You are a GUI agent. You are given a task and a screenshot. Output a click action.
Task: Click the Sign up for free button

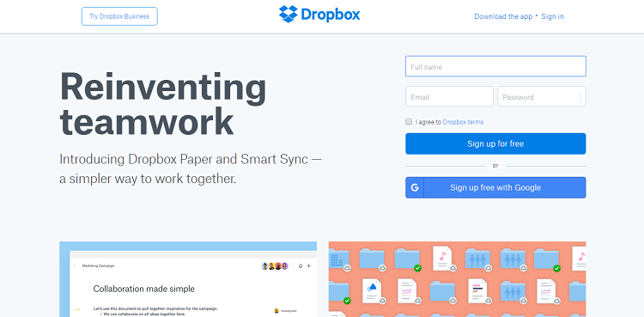495,144
